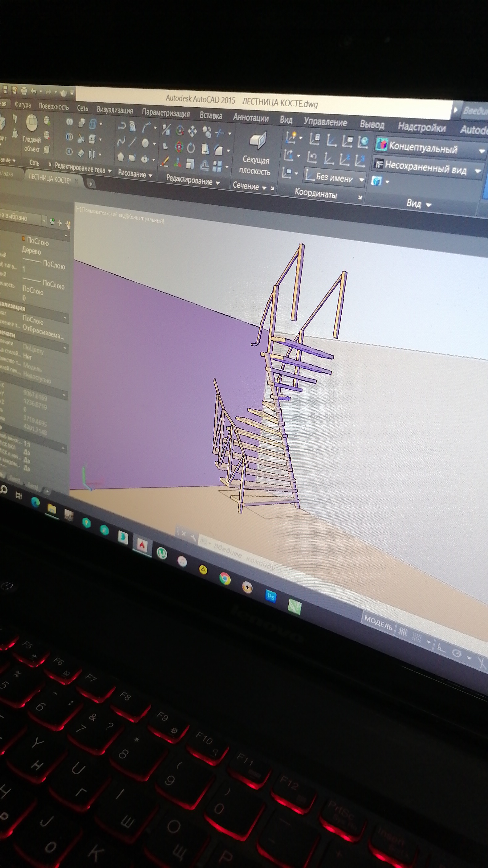Open the Без имени UCS dropdown
The image size is (488, 868).
(x=361, y=180)
